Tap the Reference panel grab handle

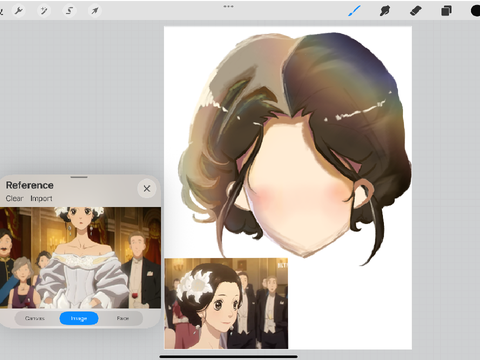(79, 177)
